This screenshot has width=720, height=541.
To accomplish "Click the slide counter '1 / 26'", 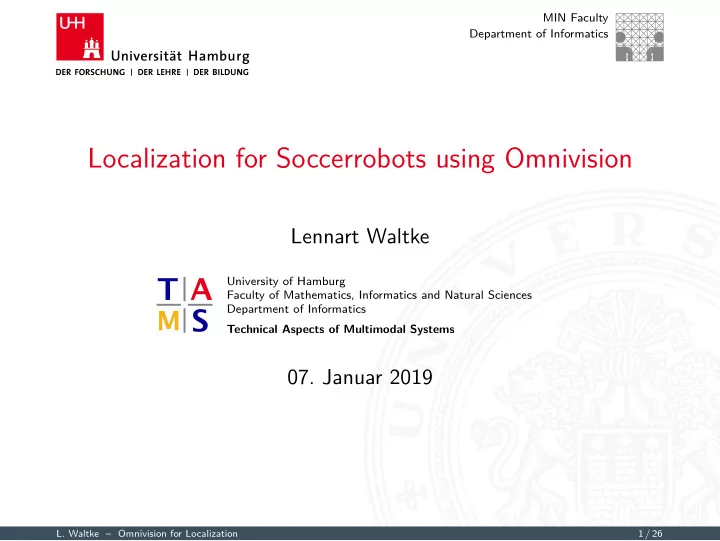I will [x=650, y=534].
